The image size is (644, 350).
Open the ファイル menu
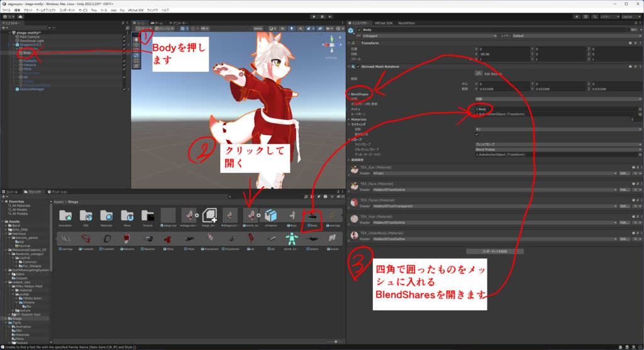[6, 10]
